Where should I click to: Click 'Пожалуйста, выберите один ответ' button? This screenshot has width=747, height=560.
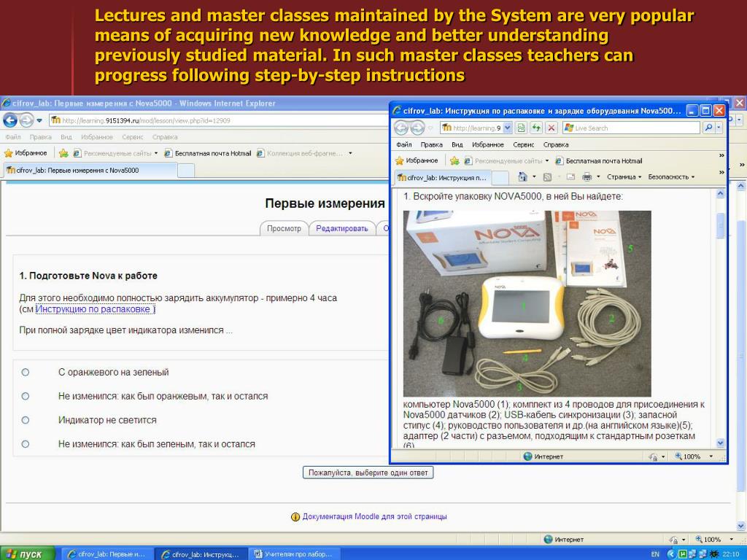point(368,472)
